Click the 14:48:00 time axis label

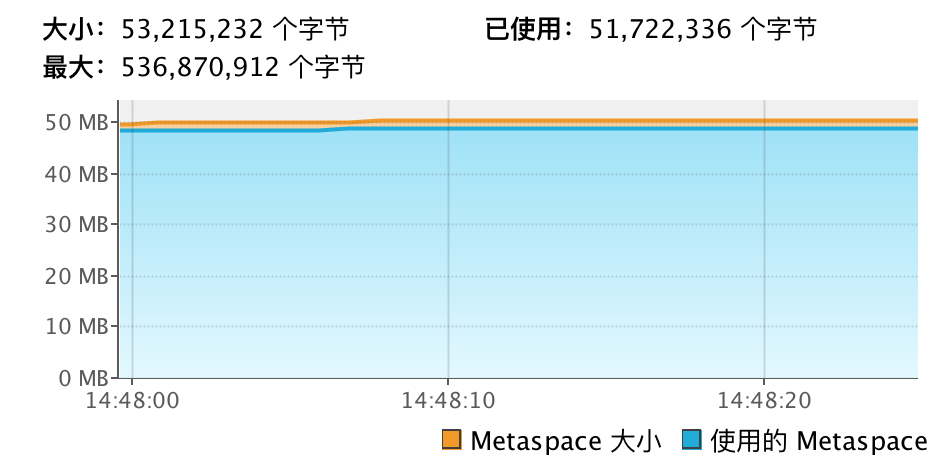[x=132, y=400]
